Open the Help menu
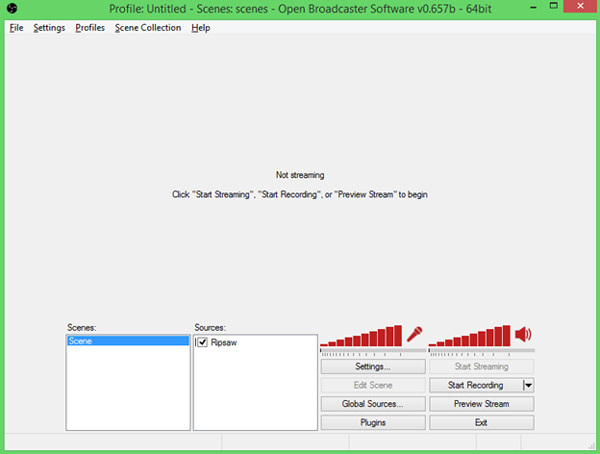This screenshot has width=600, height=454. 201,28
